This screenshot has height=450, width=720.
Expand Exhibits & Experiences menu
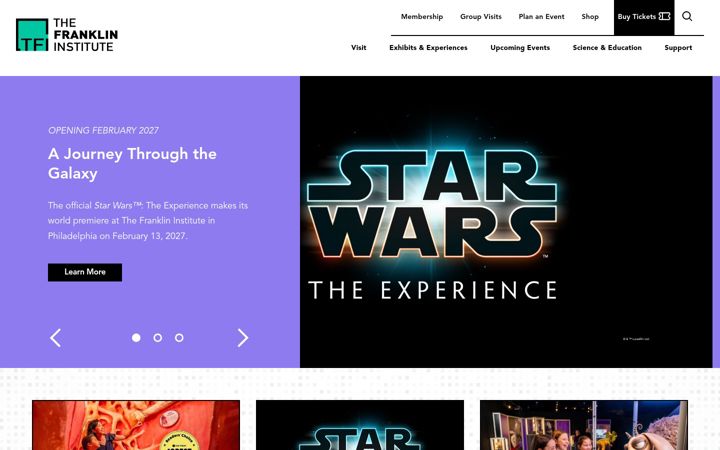tap(428, 48)
